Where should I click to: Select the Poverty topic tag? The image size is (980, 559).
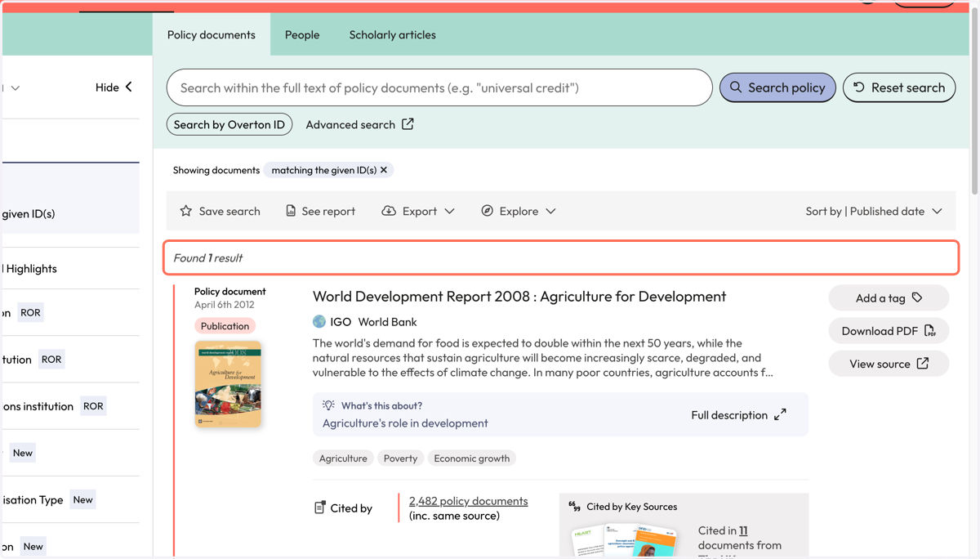point(400,458)
